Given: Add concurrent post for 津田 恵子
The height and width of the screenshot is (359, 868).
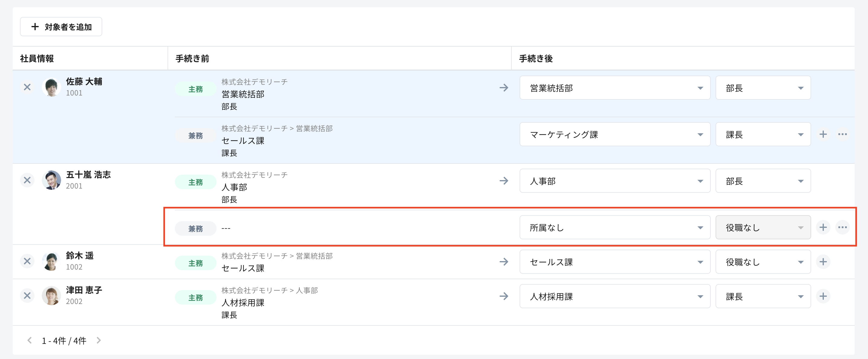Looking at the screenshot, I should [823, 296].
